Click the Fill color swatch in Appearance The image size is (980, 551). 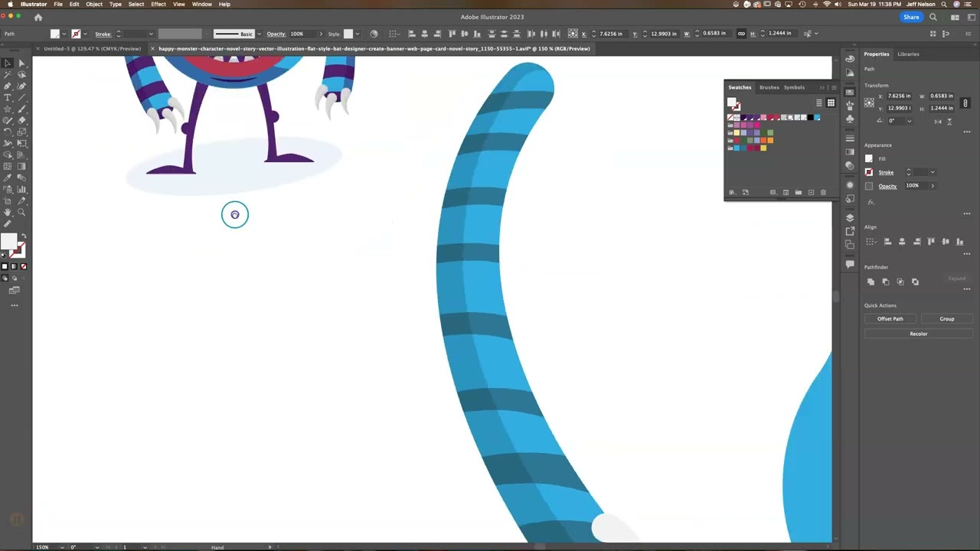coord(869,158)
